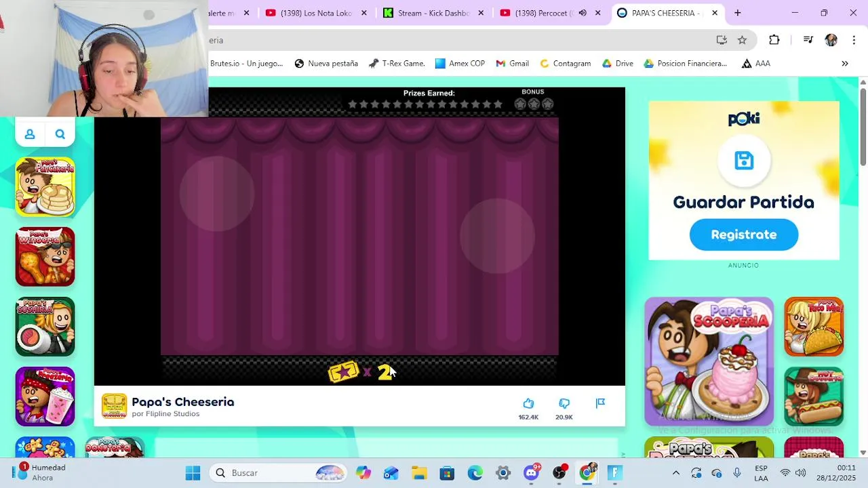Open Copilot from the taskbar
The width and height of the screenshot is (868, 488).
click(363, 473)
